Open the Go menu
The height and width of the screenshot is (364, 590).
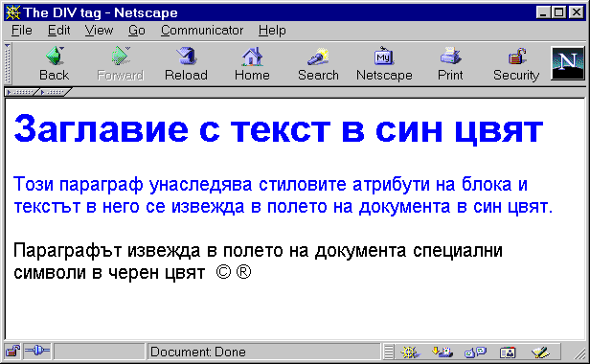pyautogui.click(x=137, y=30)
